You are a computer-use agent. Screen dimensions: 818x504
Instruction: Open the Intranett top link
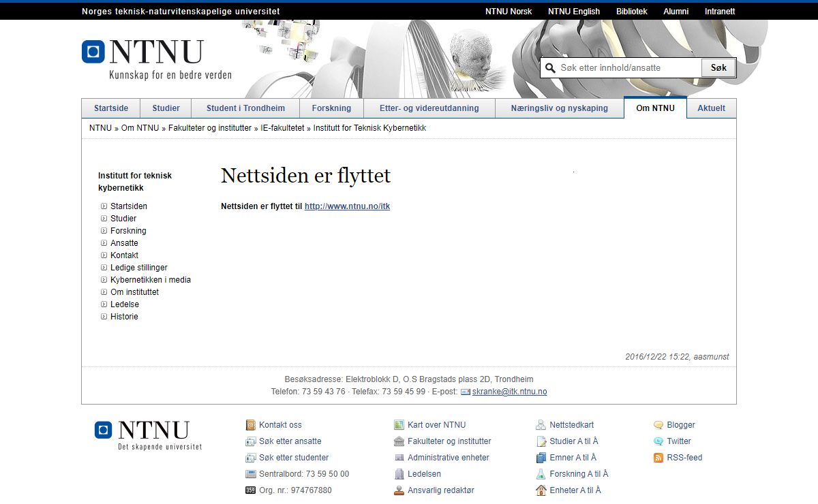[720, 12]
